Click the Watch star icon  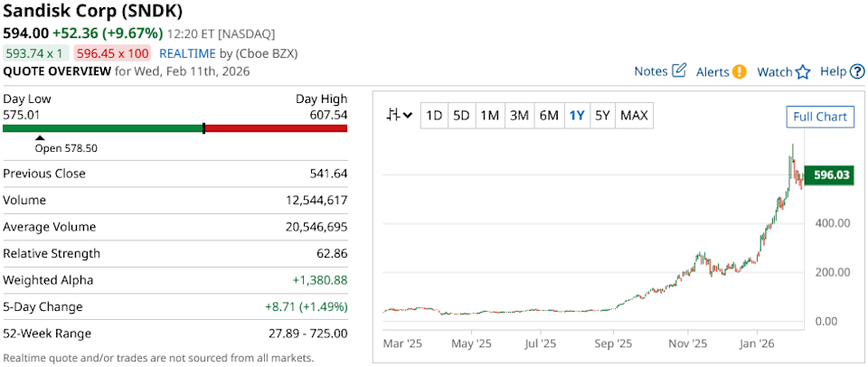pos(803,72)
